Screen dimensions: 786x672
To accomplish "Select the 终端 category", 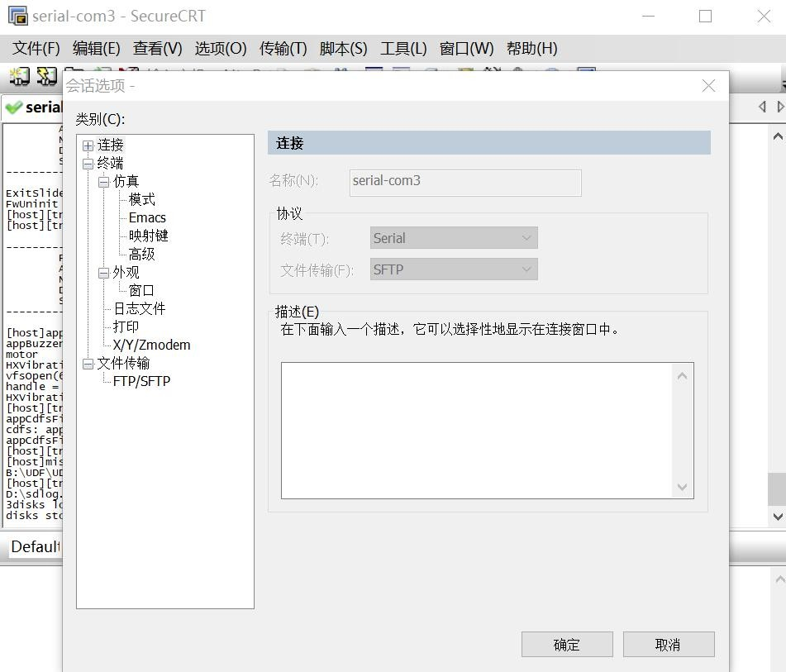I will pyautogui.click(x=110, y=163).
